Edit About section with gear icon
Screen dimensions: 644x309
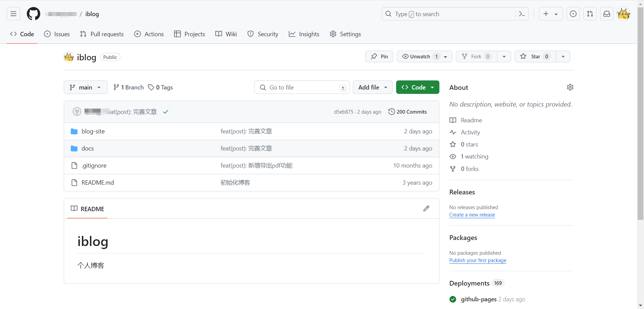570,87
